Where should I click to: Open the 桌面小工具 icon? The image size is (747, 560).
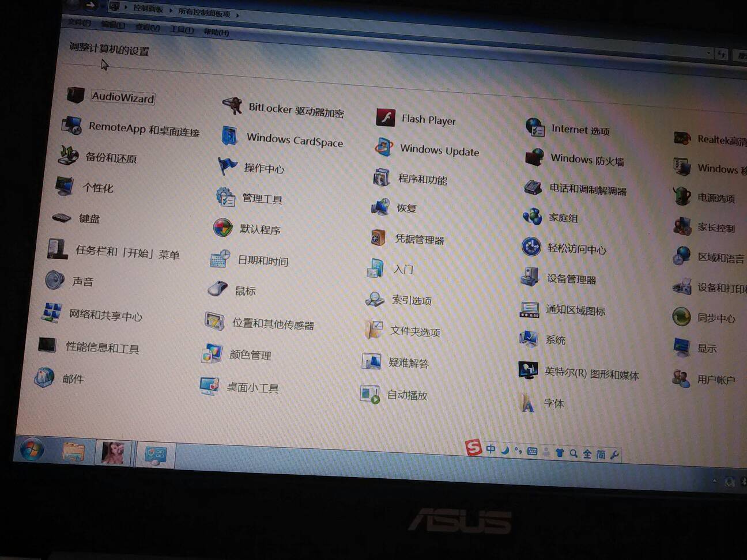[209, 385]
